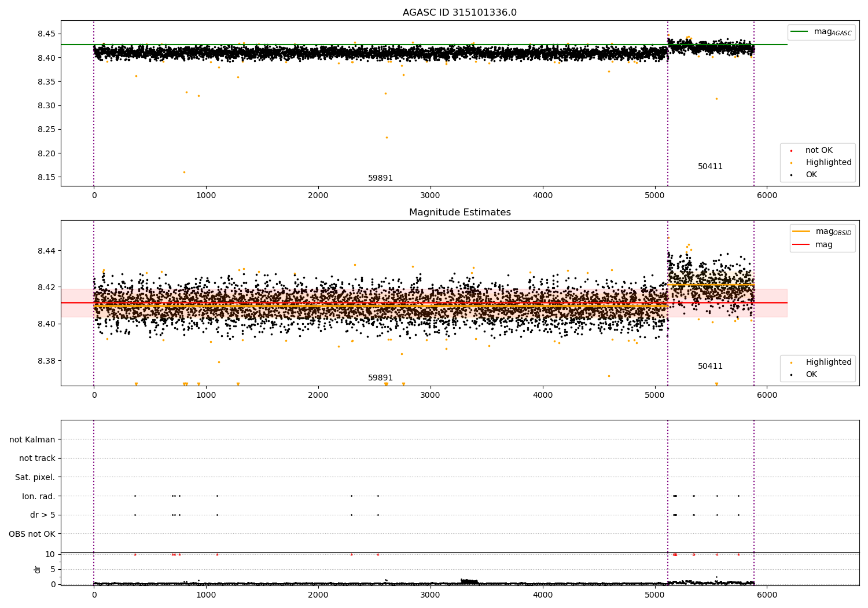Click the 8.30 y-axis tick in top plot
This screenshot has height=608, width=868.
[x=46, y=106]
